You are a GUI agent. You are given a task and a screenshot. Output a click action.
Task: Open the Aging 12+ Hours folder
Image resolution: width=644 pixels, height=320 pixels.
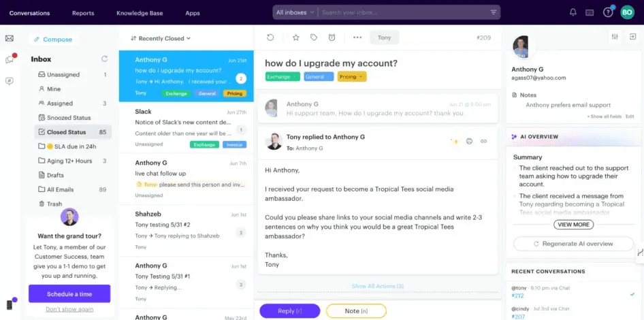tap(73, 161)
